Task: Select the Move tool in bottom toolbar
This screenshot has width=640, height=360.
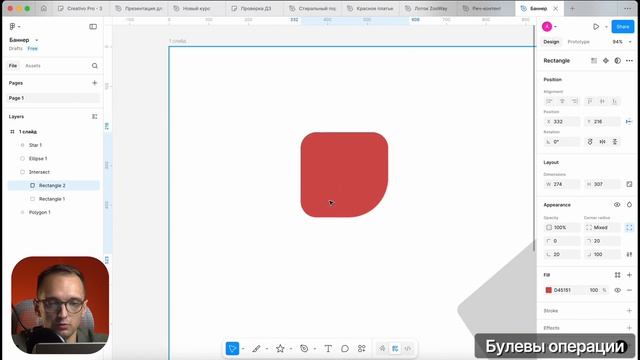Action: click(232, 349)
